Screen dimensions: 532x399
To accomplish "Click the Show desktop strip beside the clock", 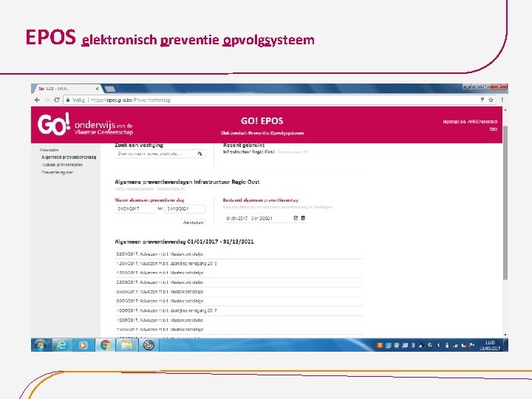I will click(x=506, y=345).
